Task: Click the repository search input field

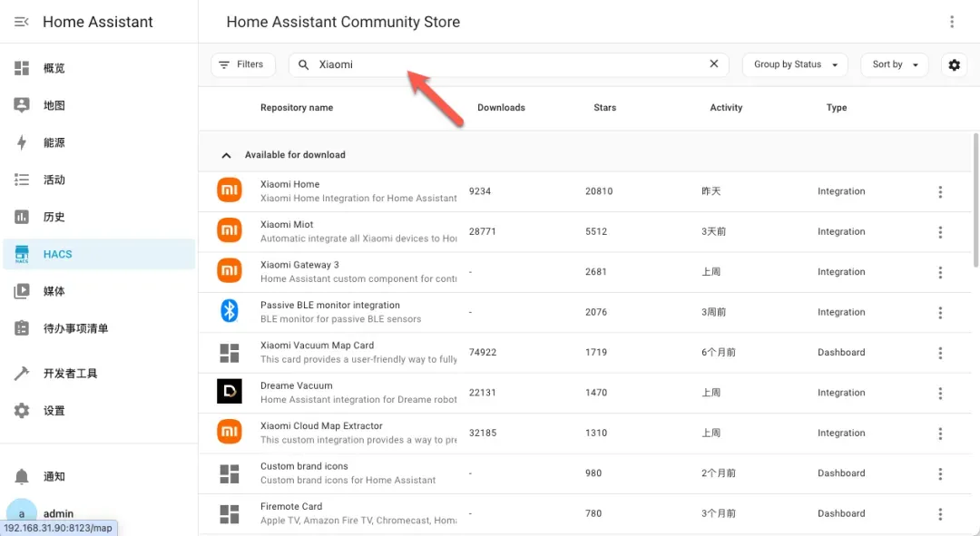Action: (508, 65)
